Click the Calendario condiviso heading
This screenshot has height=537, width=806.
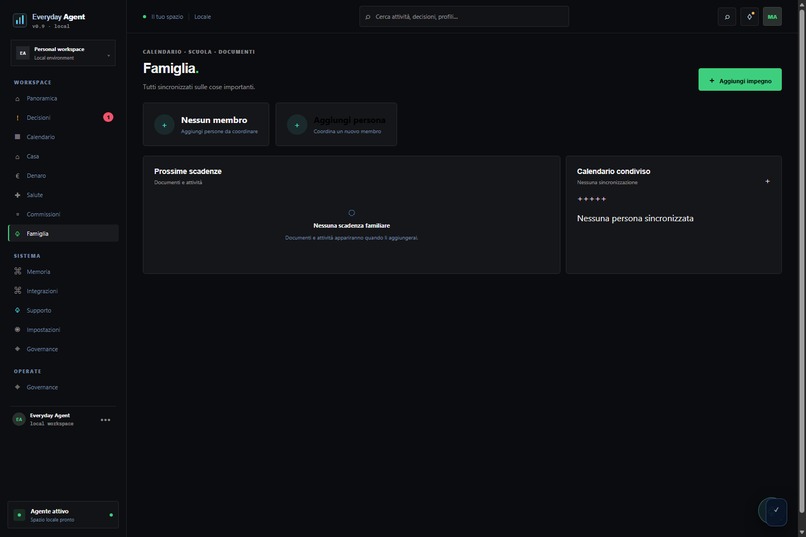613,171
